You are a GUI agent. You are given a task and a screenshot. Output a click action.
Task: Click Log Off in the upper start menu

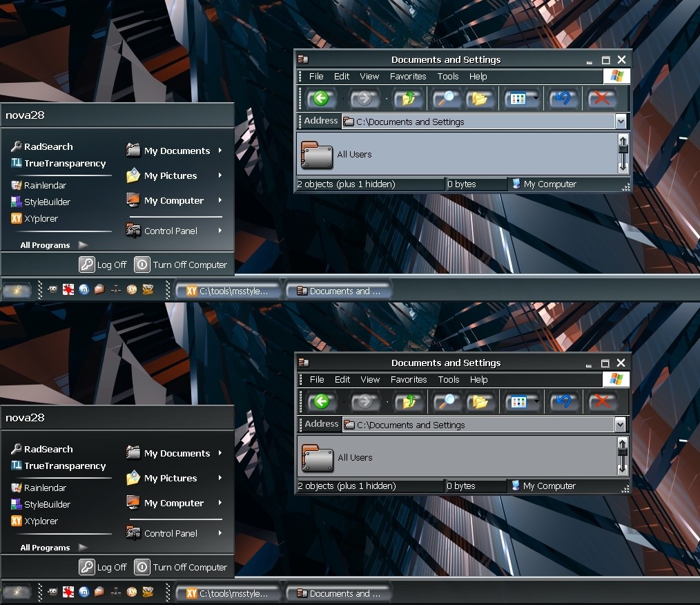[103, 265]
